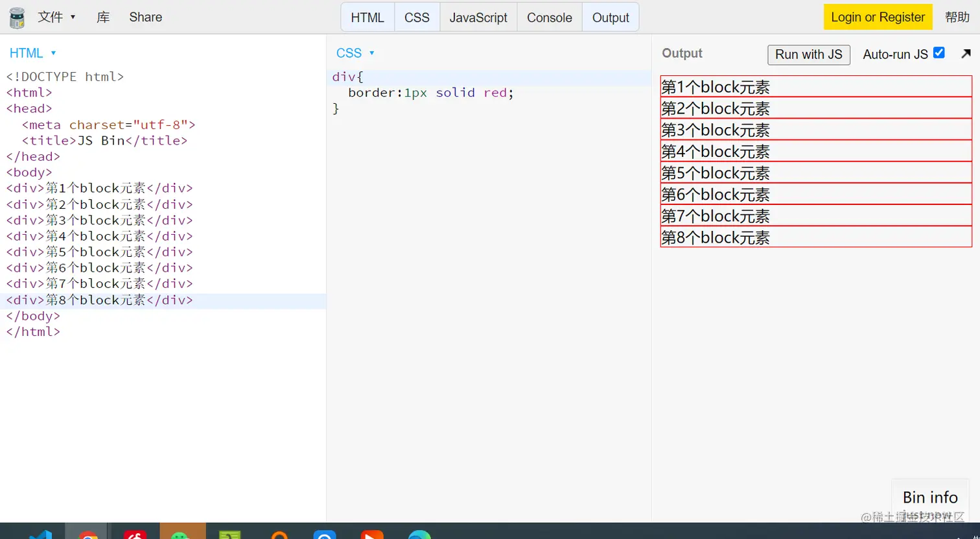The image size is (980, 539).
Task: Open the 库 menu
Action: coord(103,17)
